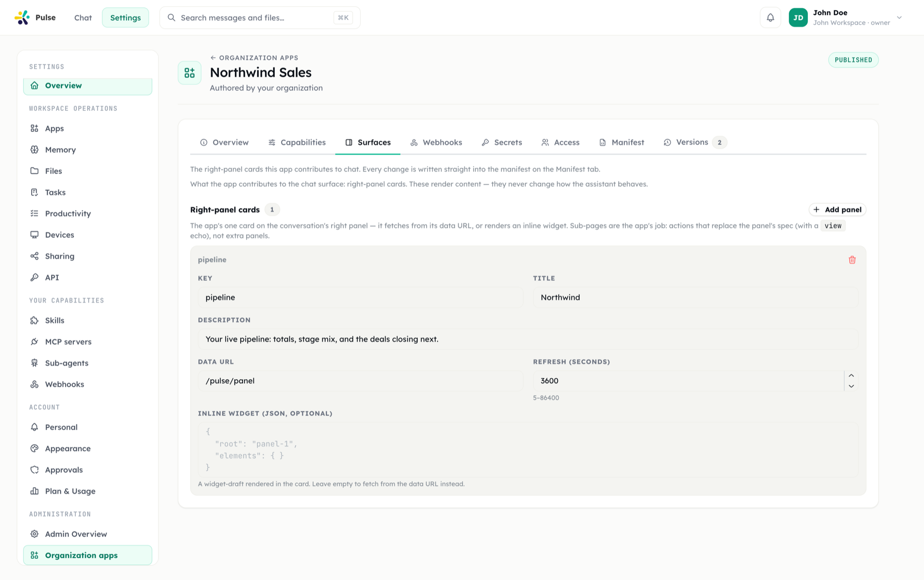Open Organization apps in sidebar

click(x=88, y=555)
